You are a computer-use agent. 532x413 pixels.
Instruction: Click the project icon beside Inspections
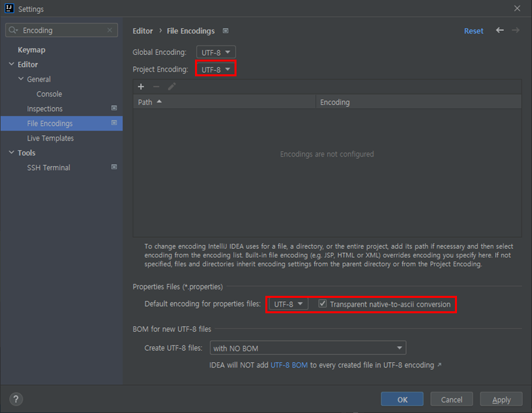point(114,108)
